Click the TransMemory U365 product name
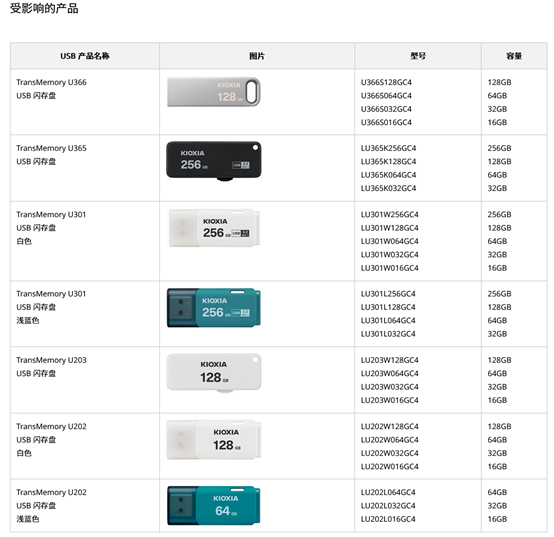The width and height of the screenshot is (554, 537). pyautogui.click(x=51, y=148)
